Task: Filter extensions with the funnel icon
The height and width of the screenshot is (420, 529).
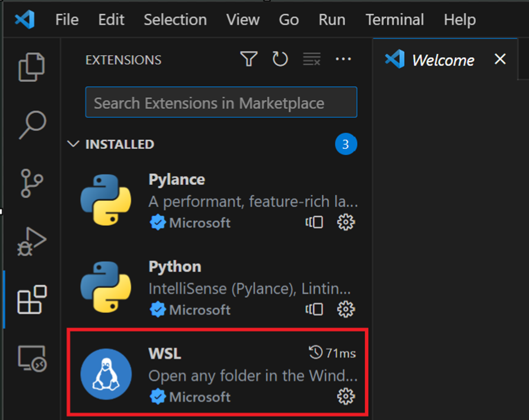Action: click(249, 59)
